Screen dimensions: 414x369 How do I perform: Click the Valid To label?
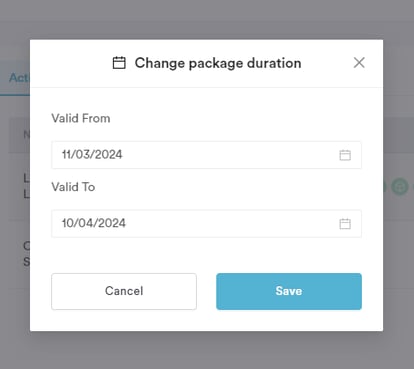pyautogui.click(x=73, y=187)
